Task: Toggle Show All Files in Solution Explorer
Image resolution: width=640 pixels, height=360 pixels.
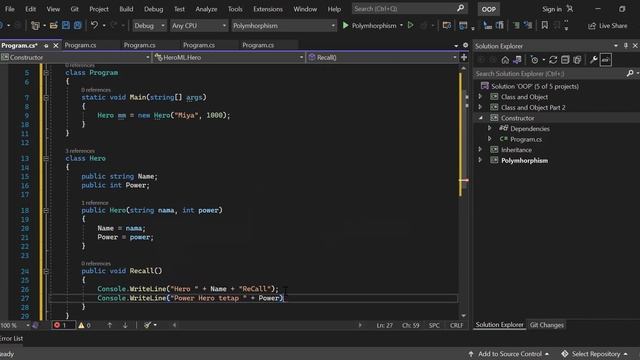Action: [x=577, y=60]
